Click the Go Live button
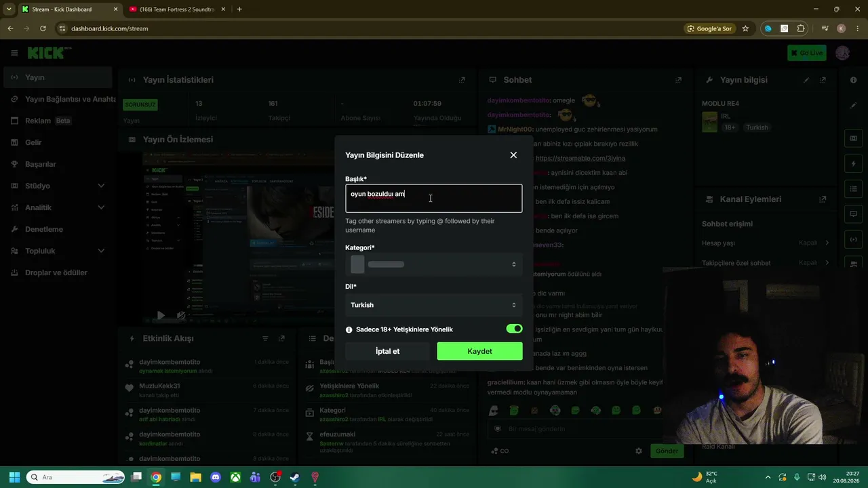The height and width of the screenshot is (488, 868). [807, 53]
